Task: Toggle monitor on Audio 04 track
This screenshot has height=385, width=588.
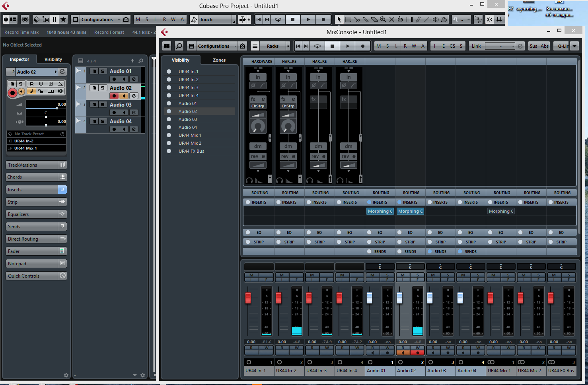Action: click(x=124, y=129)
